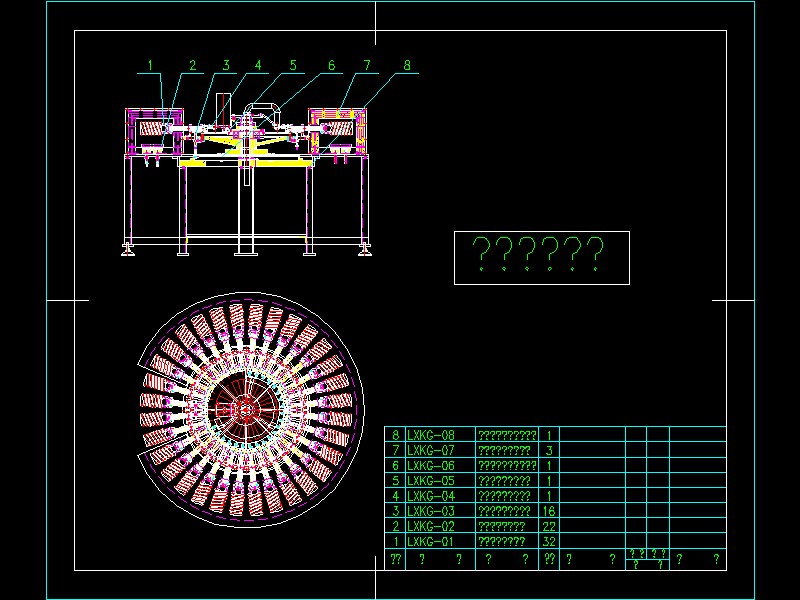Click the part name cell in the LXKG-08 row

[507, 435]
